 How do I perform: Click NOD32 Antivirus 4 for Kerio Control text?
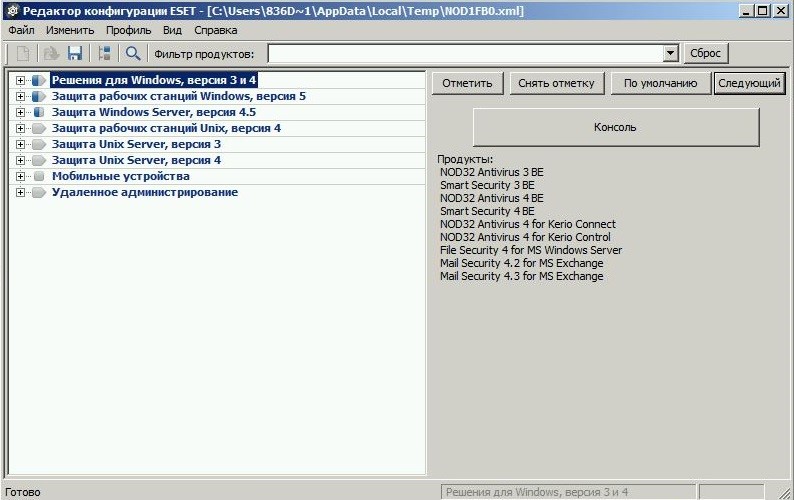pos(525,237)
